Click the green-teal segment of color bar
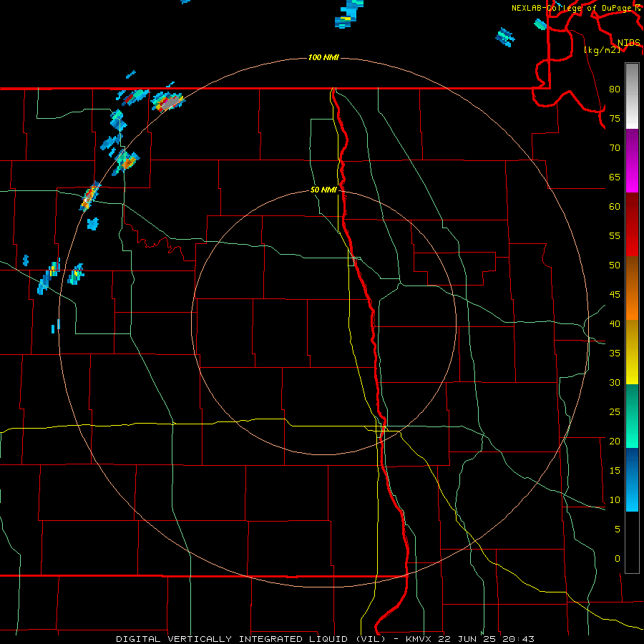 coord(632,416)
